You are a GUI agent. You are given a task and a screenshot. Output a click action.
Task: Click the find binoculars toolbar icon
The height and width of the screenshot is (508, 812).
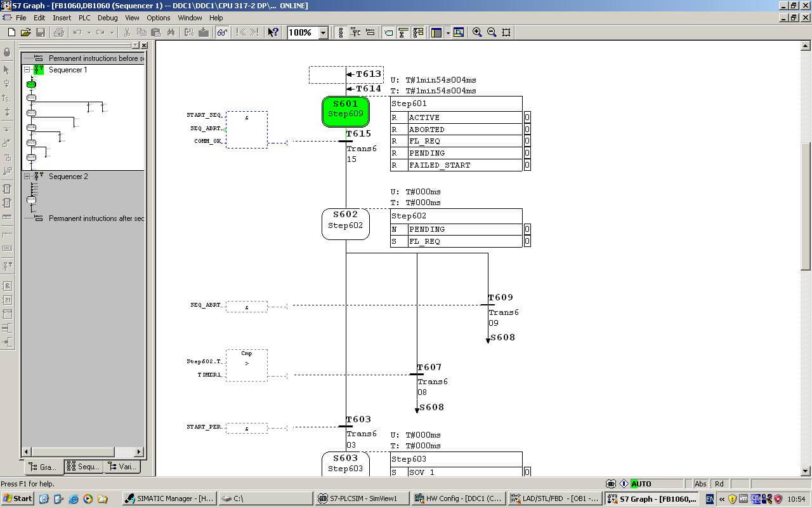coord(171,32)
